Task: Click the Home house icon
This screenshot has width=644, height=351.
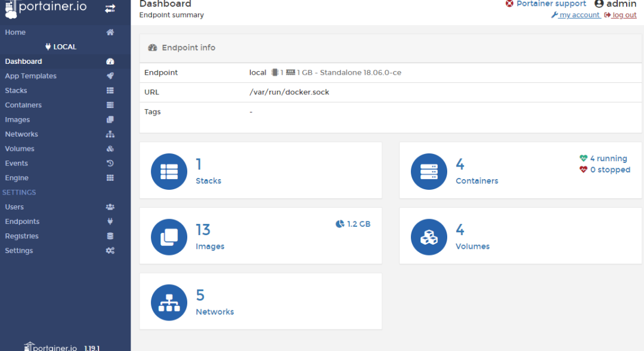Action: [x=110, y=32]
